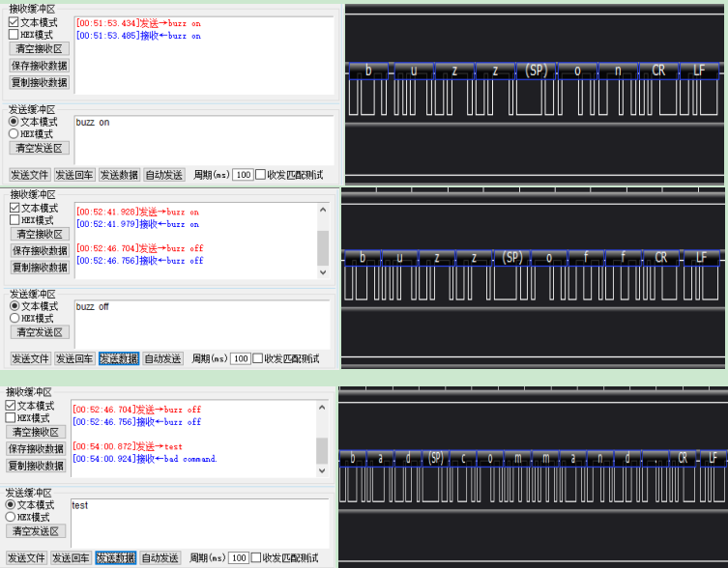Click the send text box containing "buzz off"
Image resolution: width=728 pixels, height=568 pixels.
click(201, 323)
